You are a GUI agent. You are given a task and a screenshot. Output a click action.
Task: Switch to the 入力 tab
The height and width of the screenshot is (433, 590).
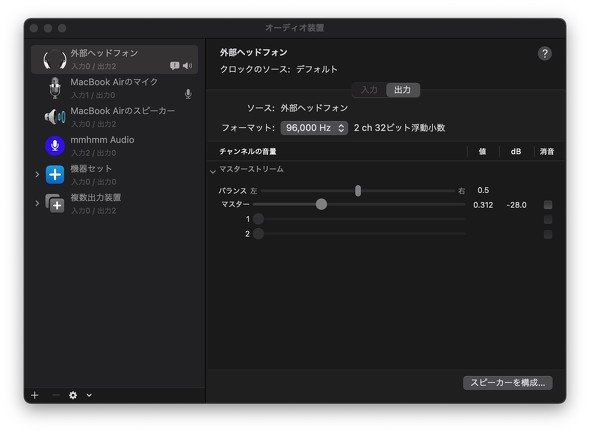369,90
